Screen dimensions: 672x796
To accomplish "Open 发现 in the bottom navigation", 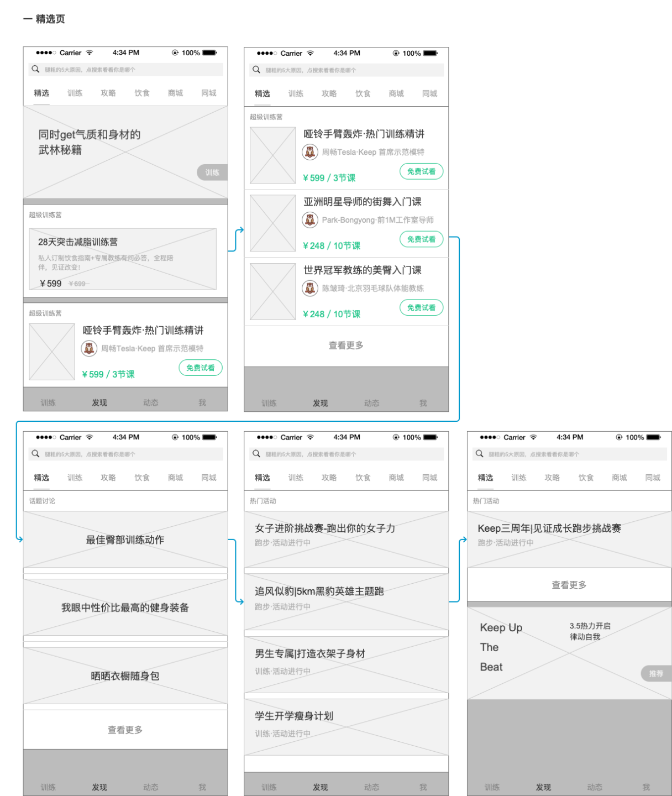I will (100, 402).
